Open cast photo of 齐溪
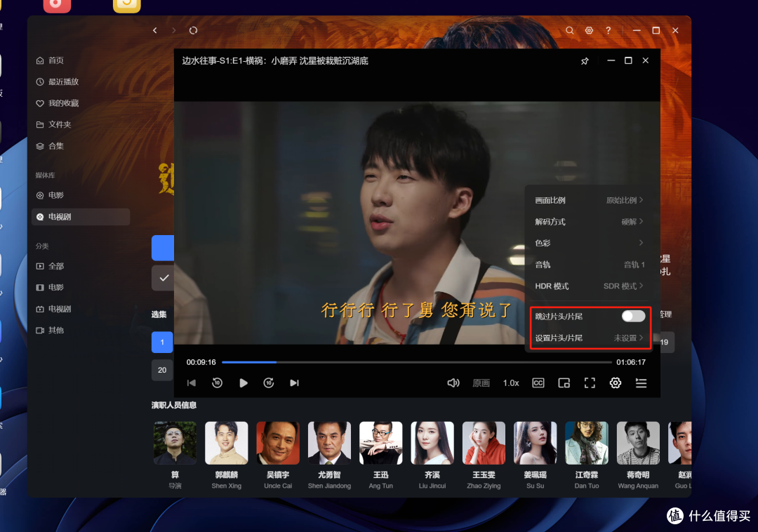Screen dimensions: 758x532 coord(432,443)
